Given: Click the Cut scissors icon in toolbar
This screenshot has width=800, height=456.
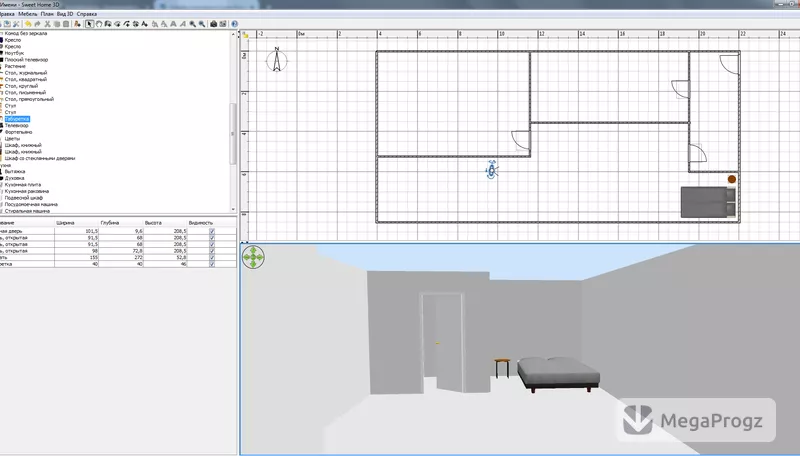Looking at the screenshot, I should (47, 24).
